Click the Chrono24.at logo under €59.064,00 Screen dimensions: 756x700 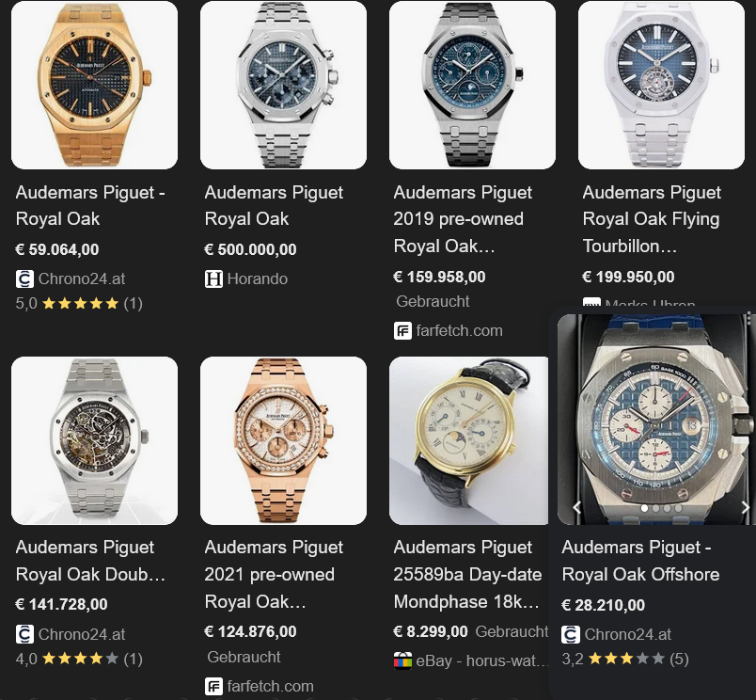(x=24, y=278)
